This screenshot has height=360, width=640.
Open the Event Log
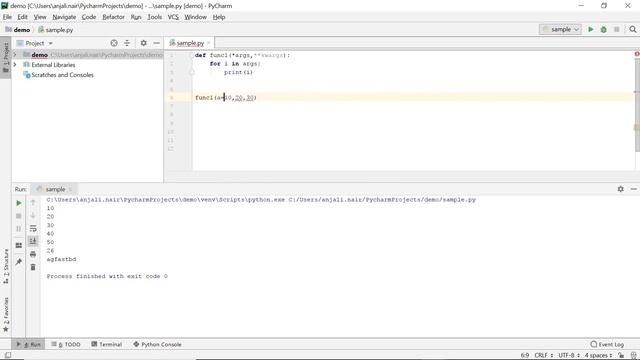pyautogui.click(x=607, y=344)
